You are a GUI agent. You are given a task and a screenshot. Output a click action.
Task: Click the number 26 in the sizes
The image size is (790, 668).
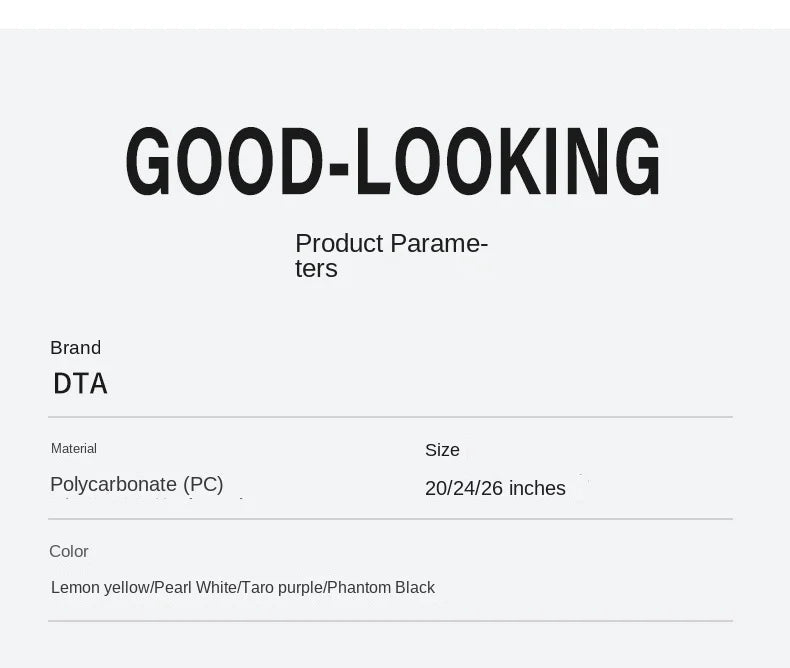pos(492,489)
